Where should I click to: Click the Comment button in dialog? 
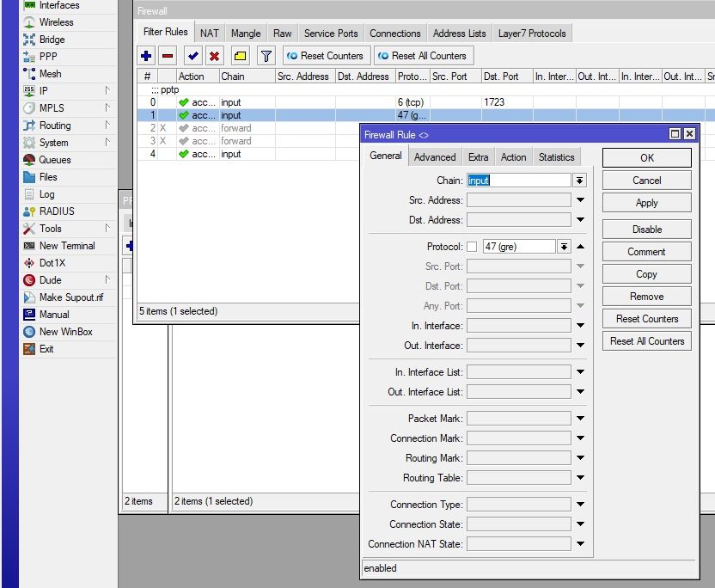(646, 252)
